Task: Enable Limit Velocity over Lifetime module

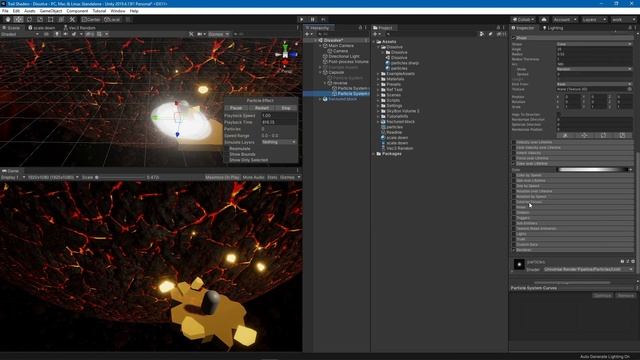Action: point(514,148)
